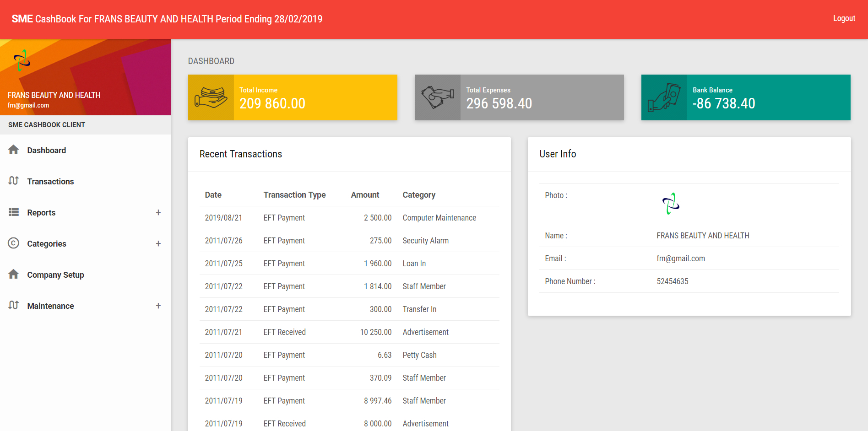Screen dimensions: 868x431
Task: Click the Amount column header
Action: [x=365, y=195]
